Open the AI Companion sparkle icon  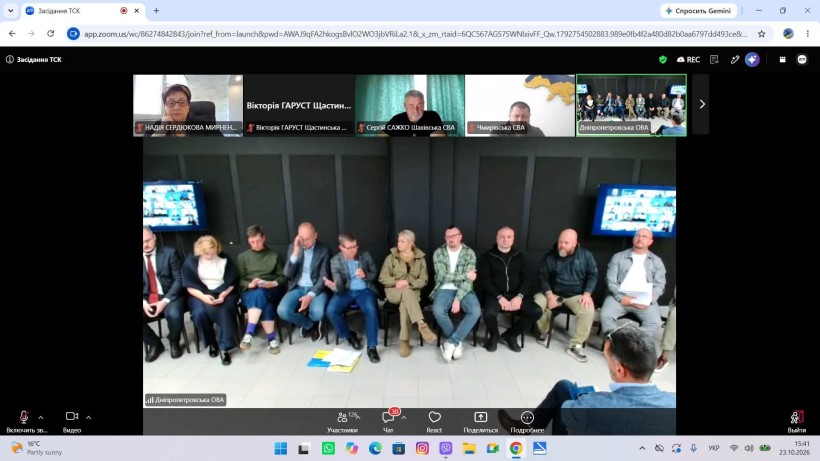pos(752,60)
